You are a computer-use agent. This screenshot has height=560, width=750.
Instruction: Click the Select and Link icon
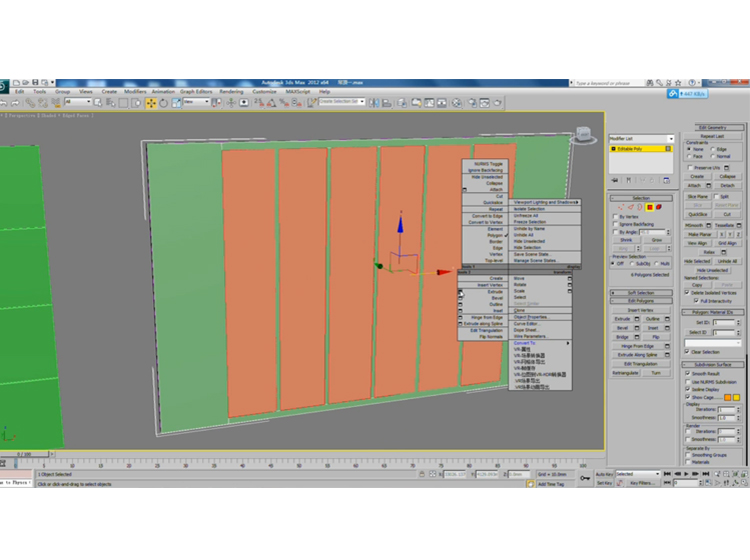pyautogui.click(x=30, y=103)
